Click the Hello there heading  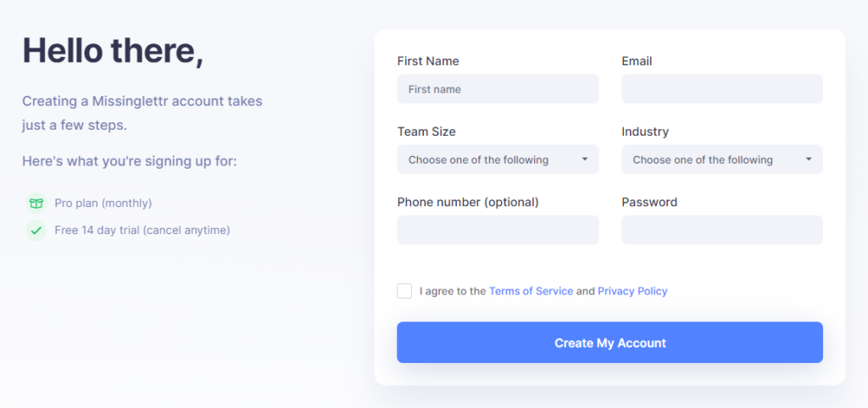click(113, 50)
